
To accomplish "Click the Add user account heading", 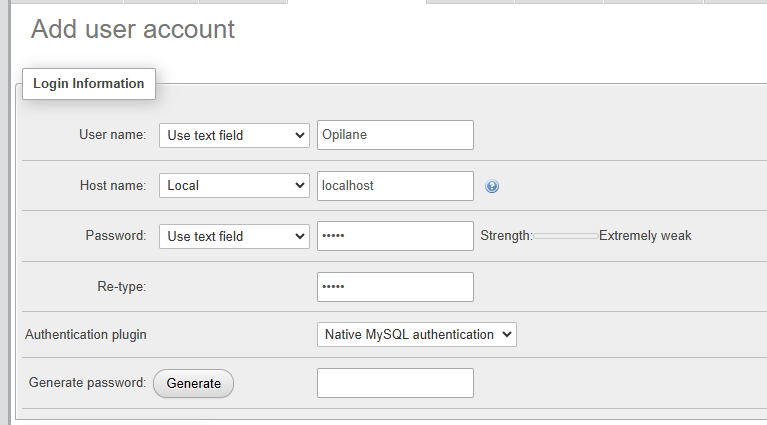I will tap(133, 29).
